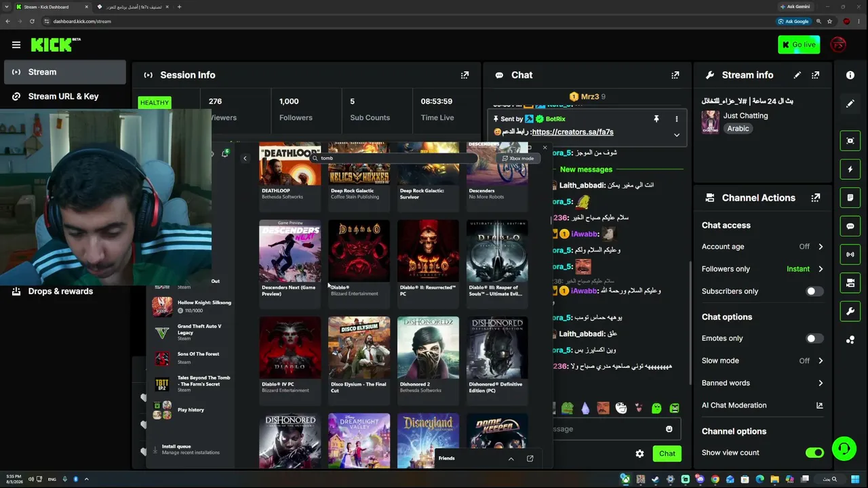The width and height of the screenshot is (868, 488).
Task: Turn off Show view count switch
Action: pos(814,453)
